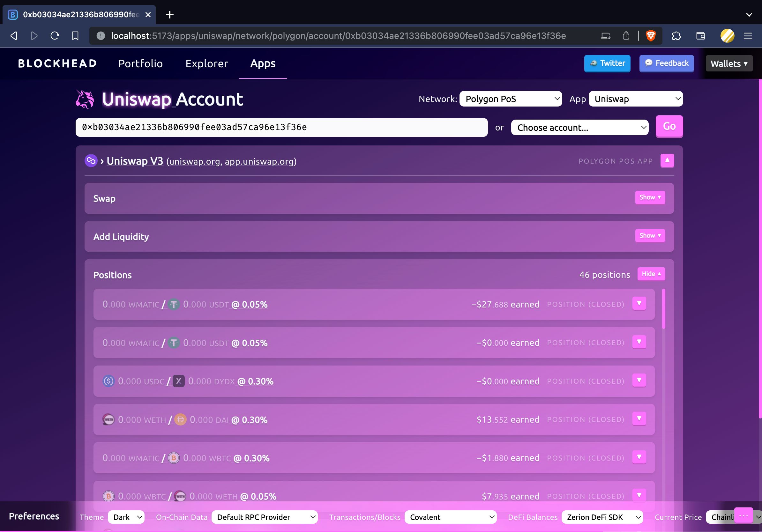The image size is (762, 532).
Task: Open the Wallets dropdown
Action: tap(729, 63)
